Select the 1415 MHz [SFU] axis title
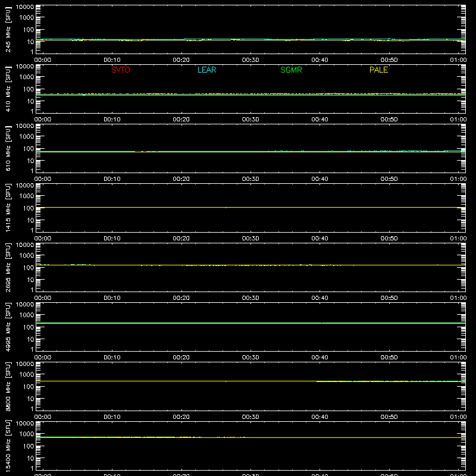 (x=8, y=208)
